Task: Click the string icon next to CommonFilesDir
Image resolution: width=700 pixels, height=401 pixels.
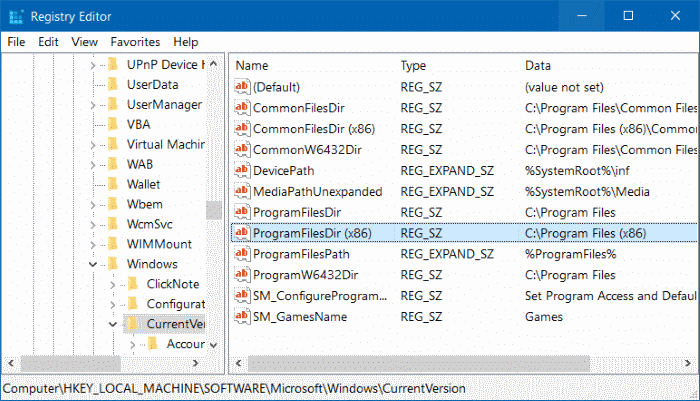Action: click(242, 108)
